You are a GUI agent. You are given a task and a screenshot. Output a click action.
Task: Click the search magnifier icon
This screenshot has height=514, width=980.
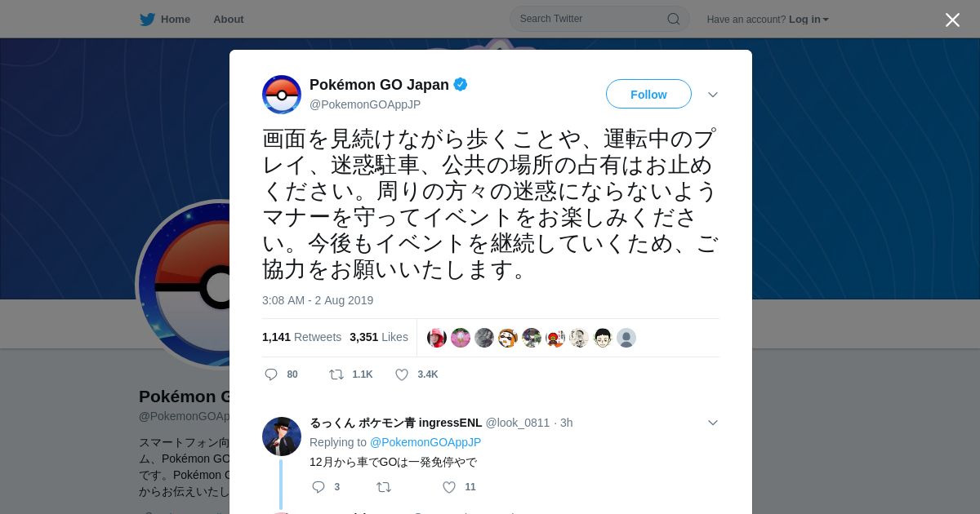click(674, 19)
